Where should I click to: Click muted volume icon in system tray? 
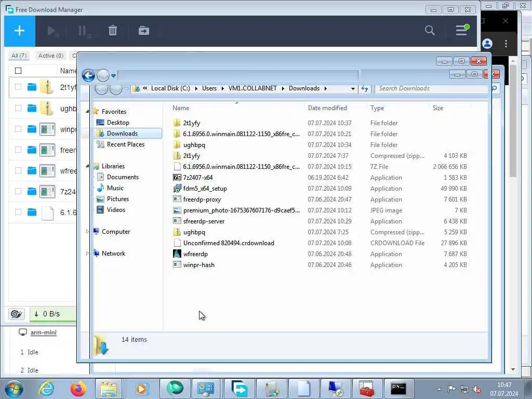click(x=477, y=390)
